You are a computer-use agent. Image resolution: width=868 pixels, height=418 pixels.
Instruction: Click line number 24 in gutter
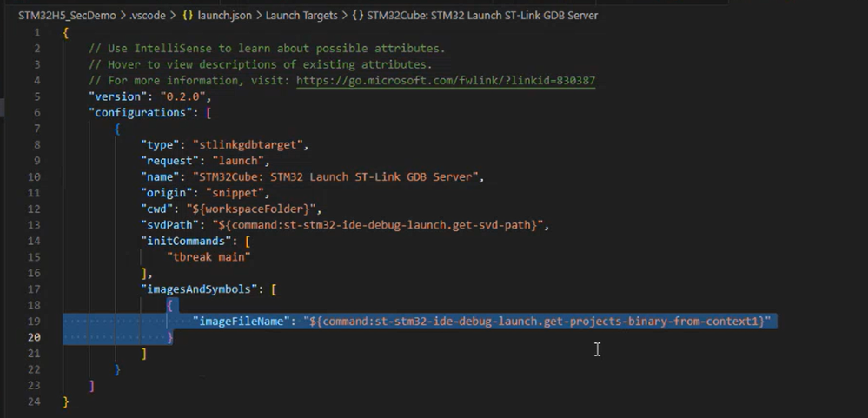(35, 401)
